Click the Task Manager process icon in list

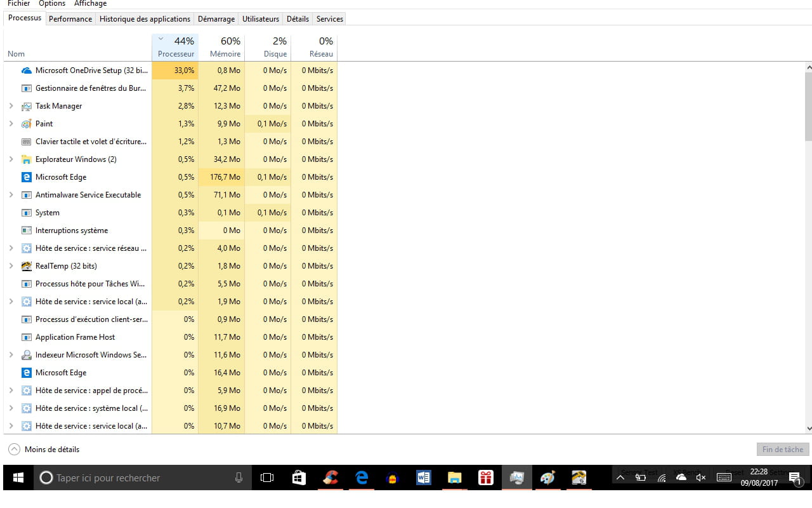point(27,106)
